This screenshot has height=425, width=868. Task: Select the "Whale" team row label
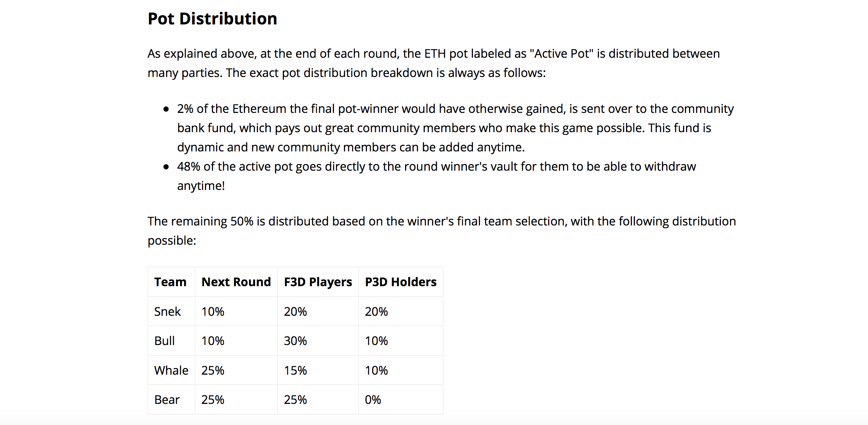click(x=171, y=370)
